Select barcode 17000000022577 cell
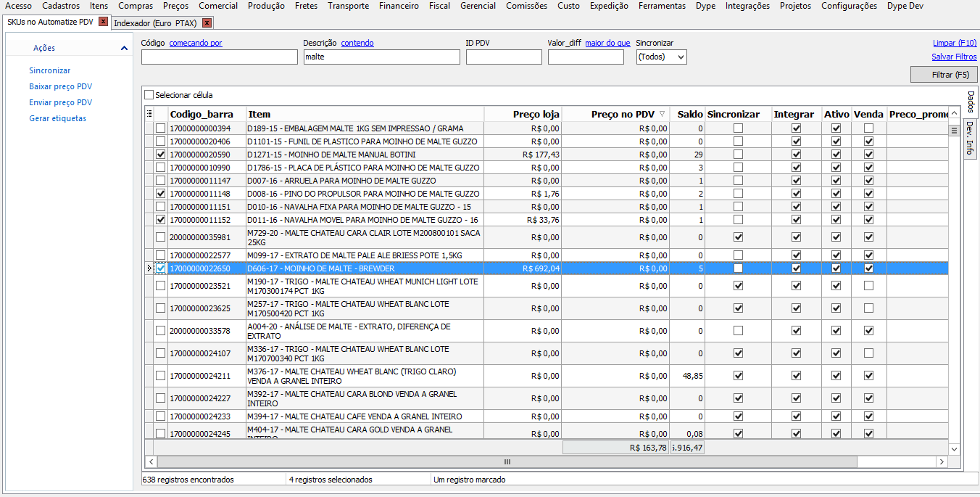The height and width of the screenshot is (497, 980). [x=207, y=255]
